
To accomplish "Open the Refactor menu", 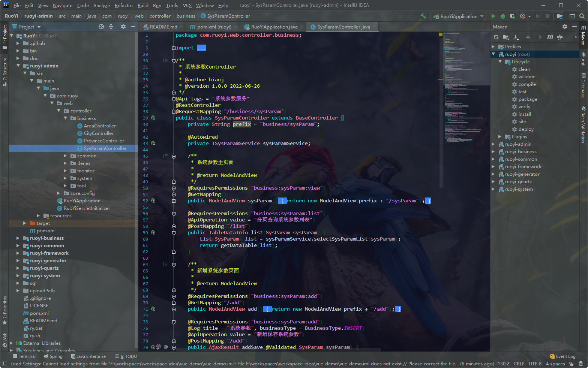I will [124, 5].
